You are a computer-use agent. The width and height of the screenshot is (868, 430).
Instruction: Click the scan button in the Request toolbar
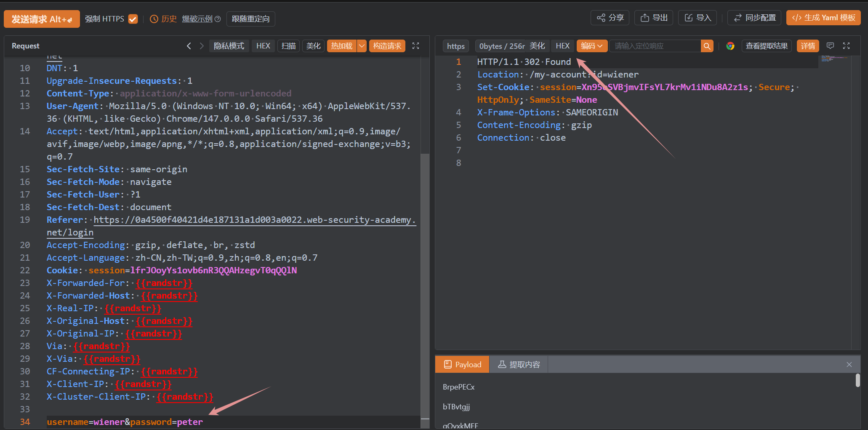(289, 46)
